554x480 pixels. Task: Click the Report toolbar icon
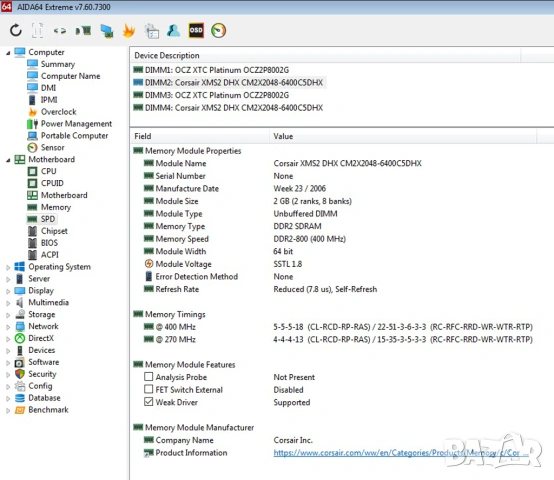click(x=37, y=30)
